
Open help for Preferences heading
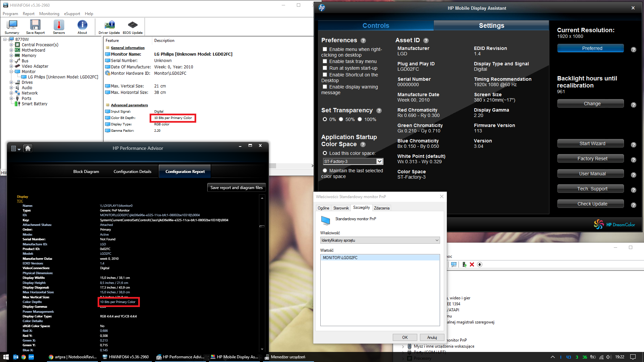pos(363,41)
